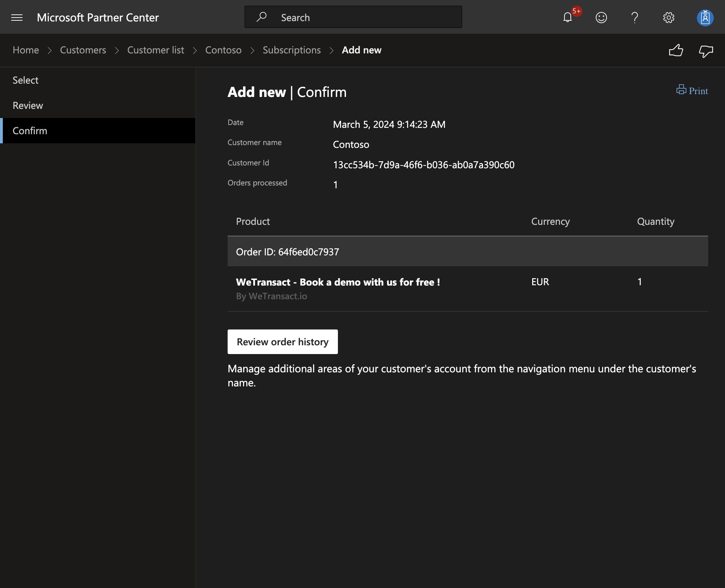Image resolution: width=725 pixels, height=588 pixels.
Task: Click the search magnifier icon
Action: coord(261,17)
